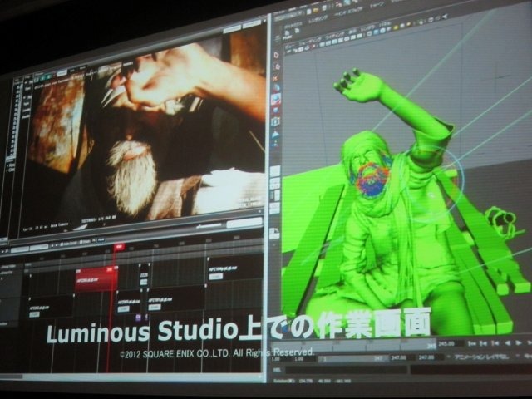532x399 pixels.
Task: Select the arrow Select tool in Maya toolbox
Action: pyautogui.click(x=276, y=55)
